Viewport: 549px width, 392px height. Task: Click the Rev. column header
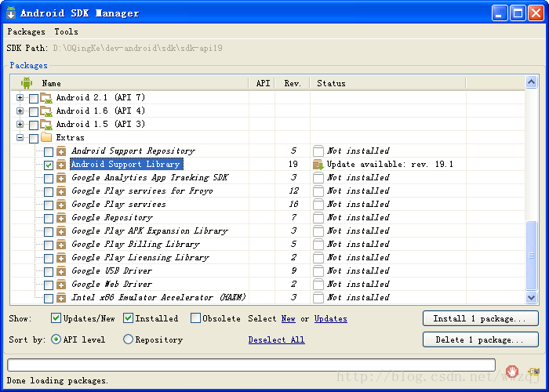pyautogui.click(x=293, y=83)
